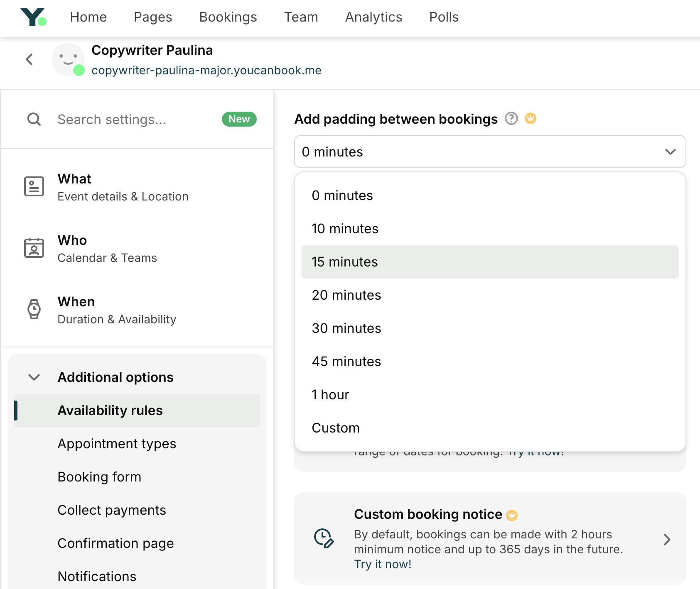Open the Analytics menu item
The width and height of the screenshot is (700, 589).
coord(373,17)
